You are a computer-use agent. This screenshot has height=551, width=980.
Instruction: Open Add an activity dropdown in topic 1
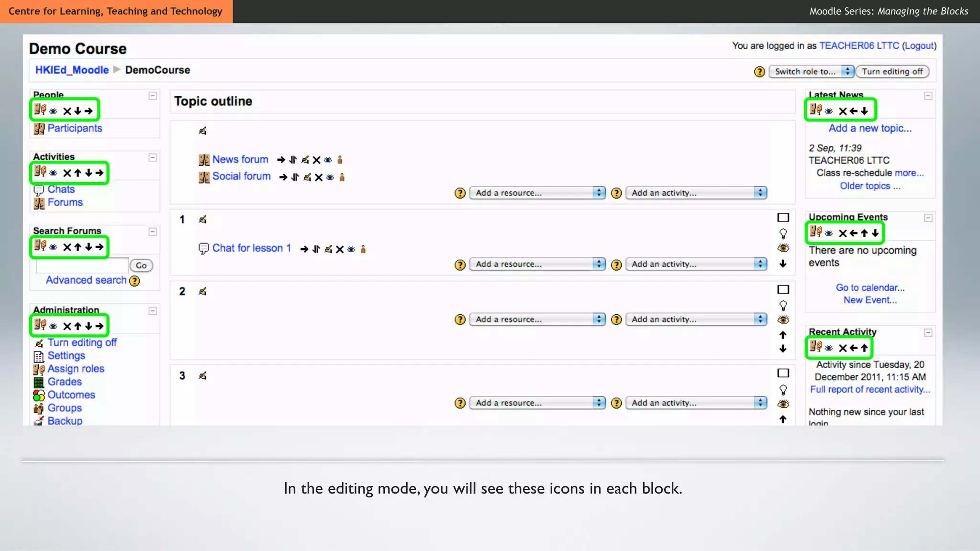pos(696,264)
